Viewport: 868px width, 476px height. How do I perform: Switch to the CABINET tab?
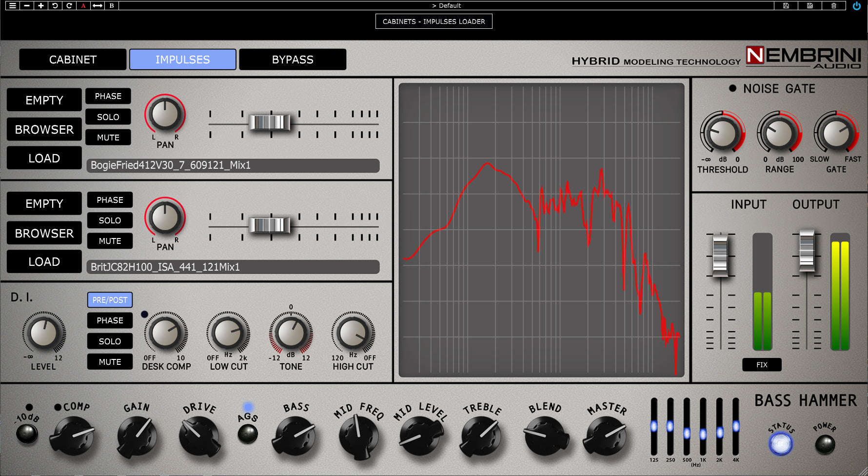pyautogui.click(x=73, y=59)
